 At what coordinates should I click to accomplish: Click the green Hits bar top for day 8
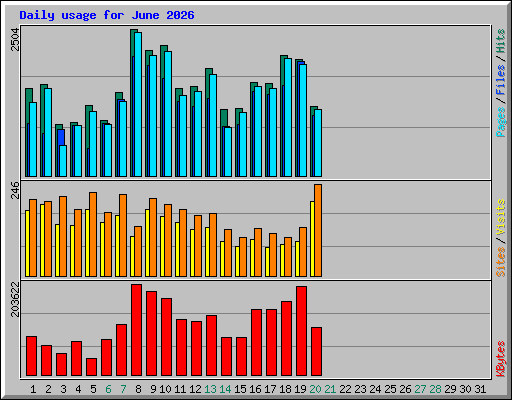(x=134, y=31)
